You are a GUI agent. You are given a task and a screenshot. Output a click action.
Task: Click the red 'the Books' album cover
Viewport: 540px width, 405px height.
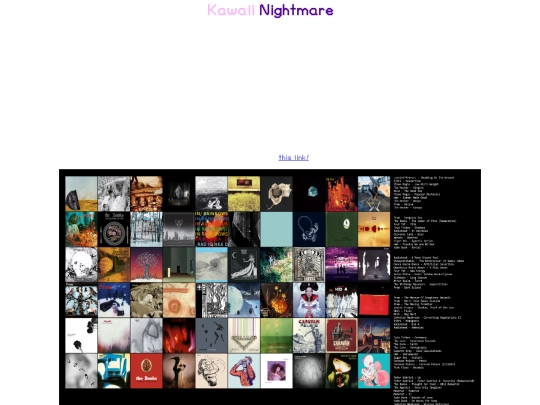point(146,371)
